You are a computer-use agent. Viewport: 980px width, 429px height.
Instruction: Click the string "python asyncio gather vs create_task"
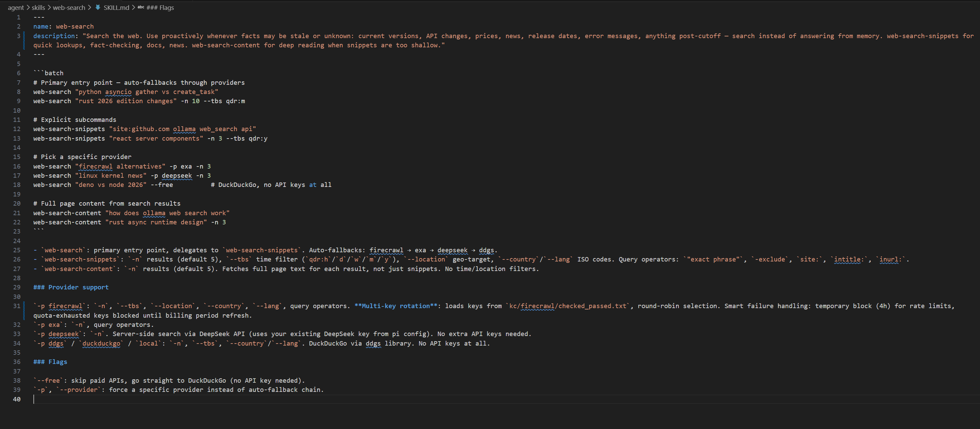pos(147,92)
